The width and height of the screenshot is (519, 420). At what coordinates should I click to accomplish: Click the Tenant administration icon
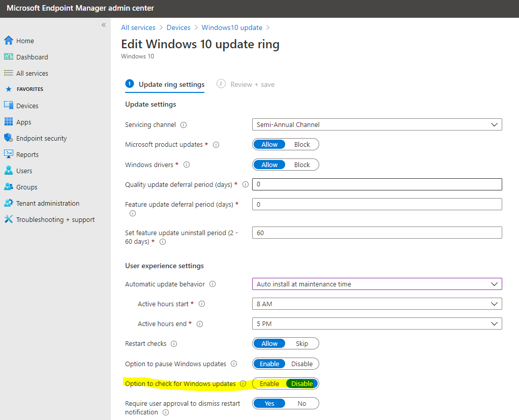coord(9,203)
